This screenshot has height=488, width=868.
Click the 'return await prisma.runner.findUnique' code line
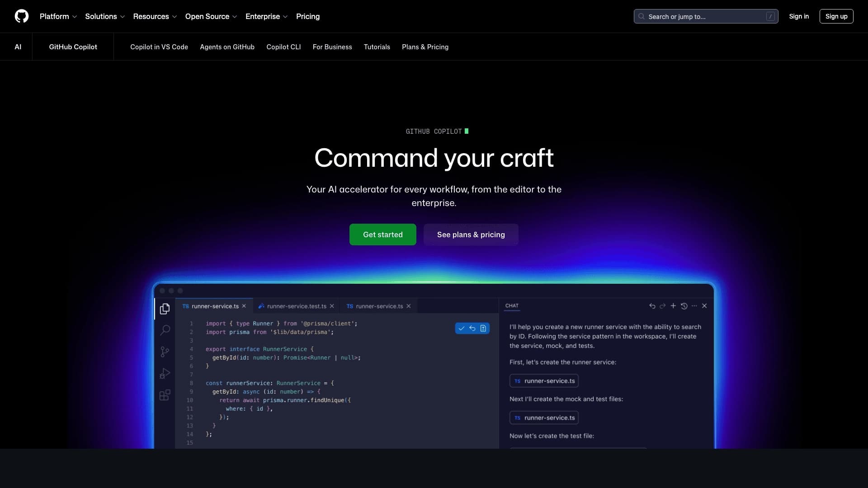point(285,400)
